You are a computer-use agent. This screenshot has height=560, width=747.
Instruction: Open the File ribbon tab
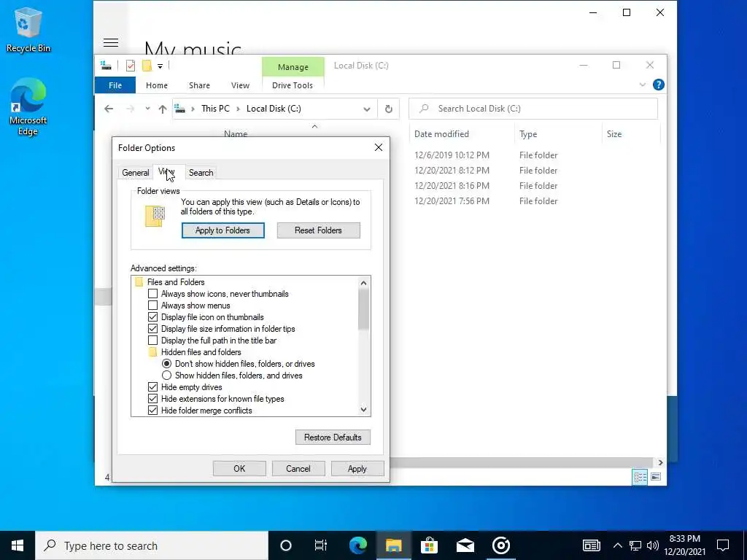(115, 85)
